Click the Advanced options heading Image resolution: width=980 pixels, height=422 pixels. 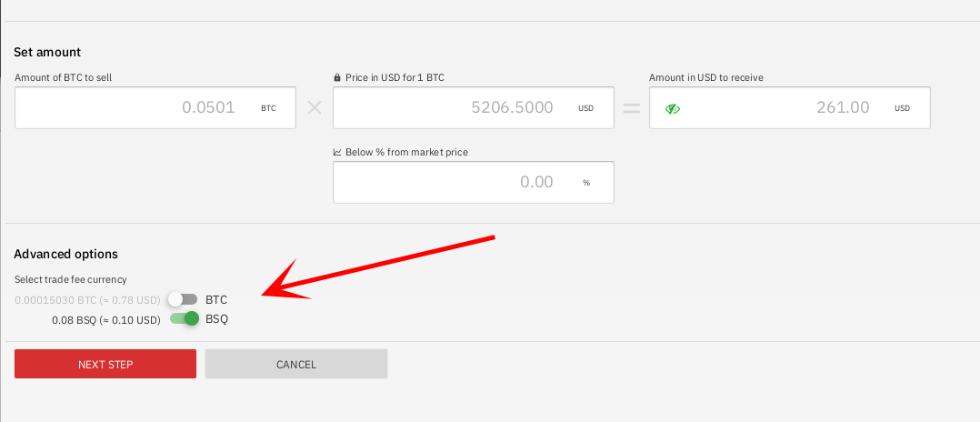click(x=65, y=254)
